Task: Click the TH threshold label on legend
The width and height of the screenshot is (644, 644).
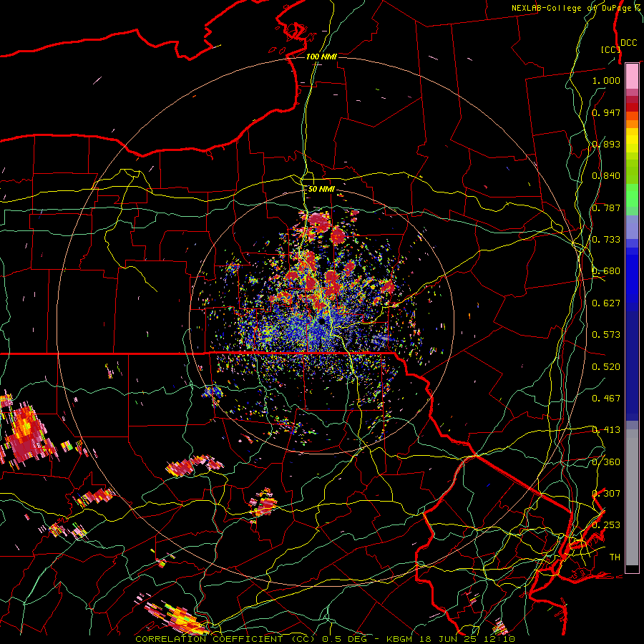Action: coord(615,557)
